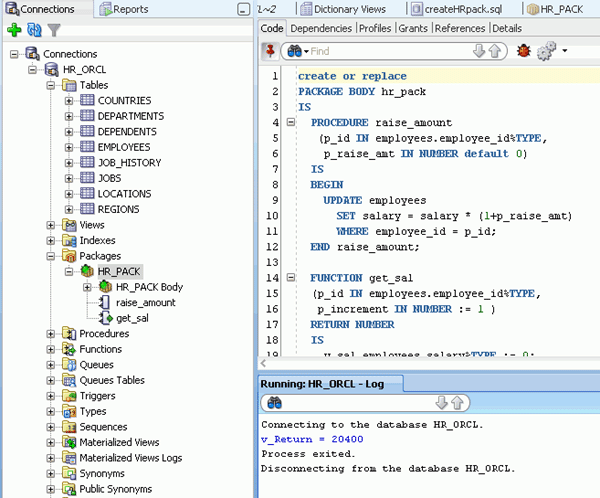Select the HR_PACK Body node

point(149,287)
